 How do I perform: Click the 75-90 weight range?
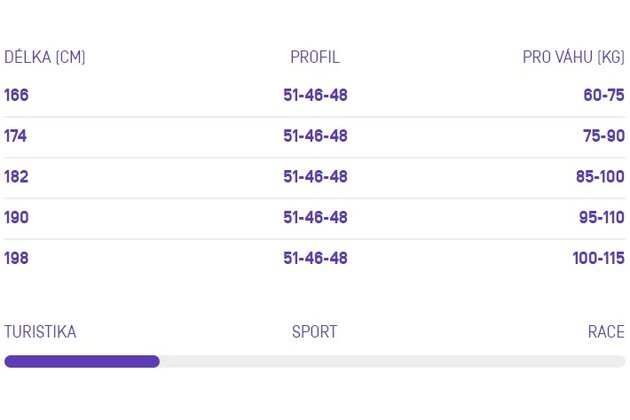(x=604, y=136)
